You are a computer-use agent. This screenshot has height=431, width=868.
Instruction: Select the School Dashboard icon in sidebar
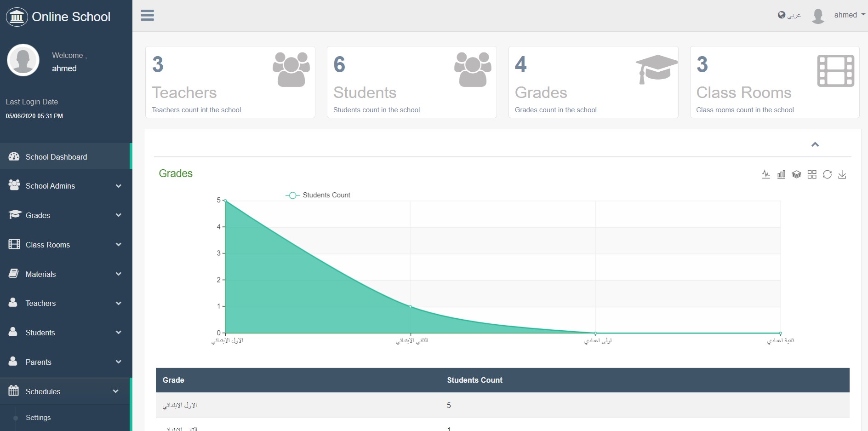click(x=14, y=156)
